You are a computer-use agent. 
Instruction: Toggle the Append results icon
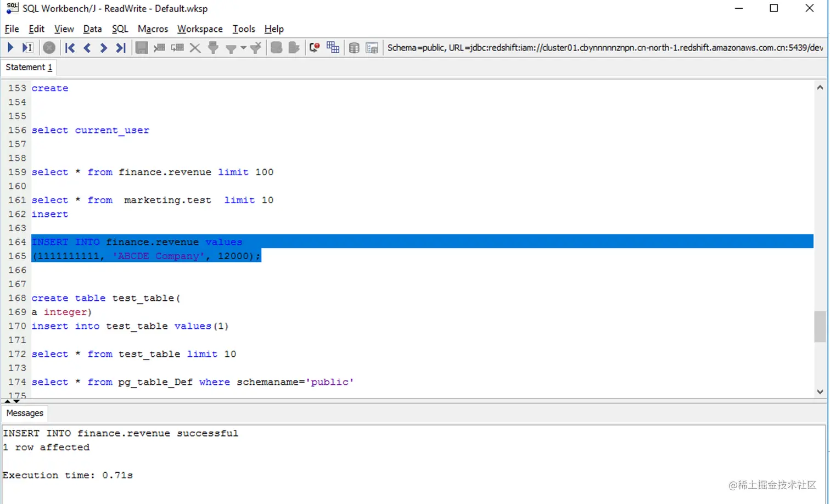click(333, 48)
